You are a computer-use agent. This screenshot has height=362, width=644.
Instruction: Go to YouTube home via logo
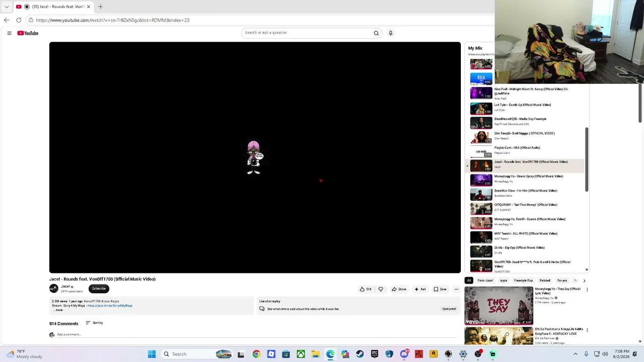28,33
